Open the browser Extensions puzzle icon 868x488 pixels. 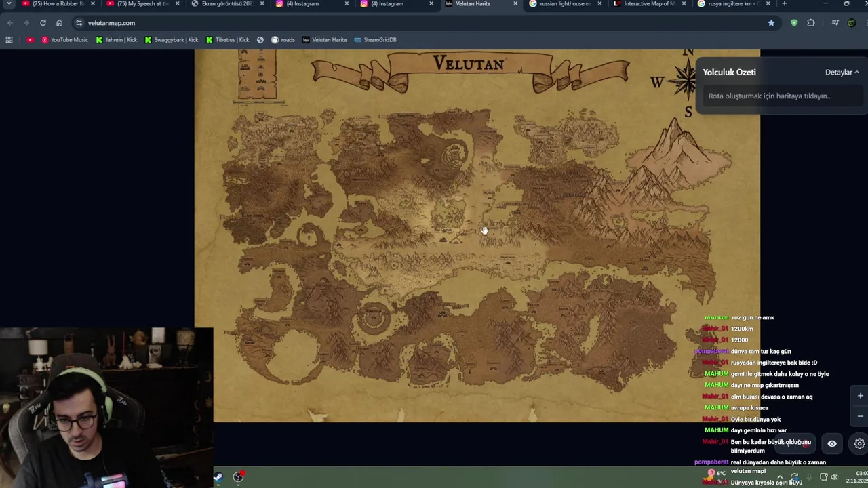point(811,23)
